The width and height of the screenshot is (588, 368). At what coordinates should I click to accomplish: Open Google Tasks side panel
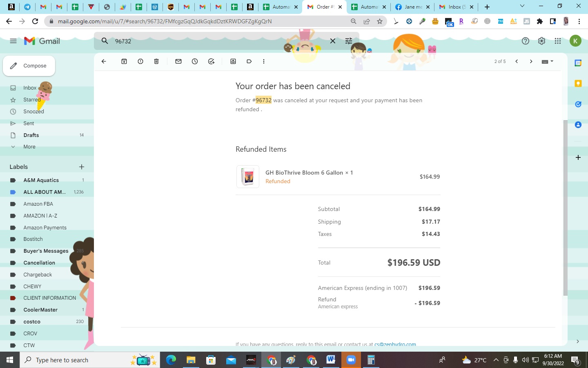578,104
